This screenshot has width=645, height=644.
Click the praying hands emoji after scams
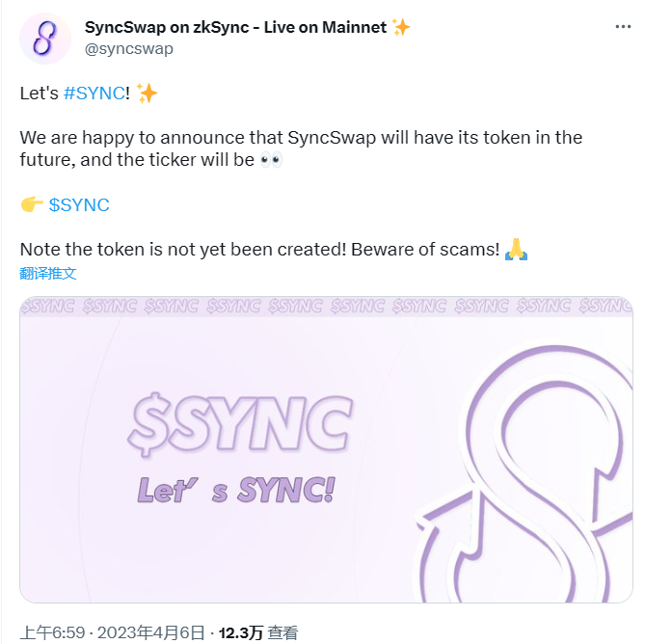(516, 249)
